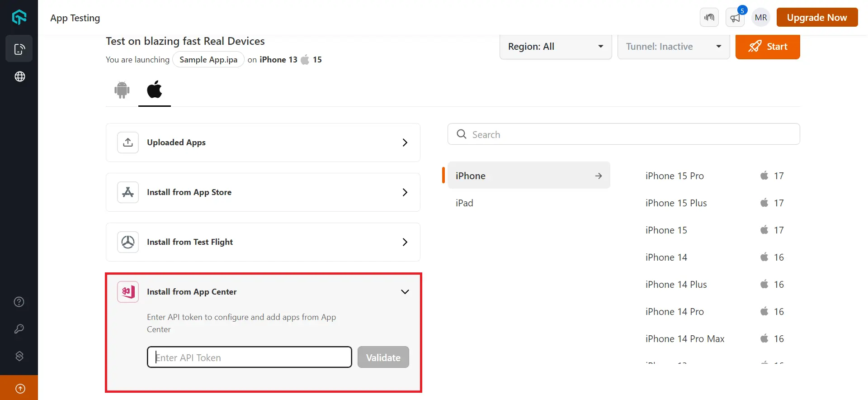Open the real device app testing sidebar icon
Screen dimensions: 868x400
coord(19,49)
